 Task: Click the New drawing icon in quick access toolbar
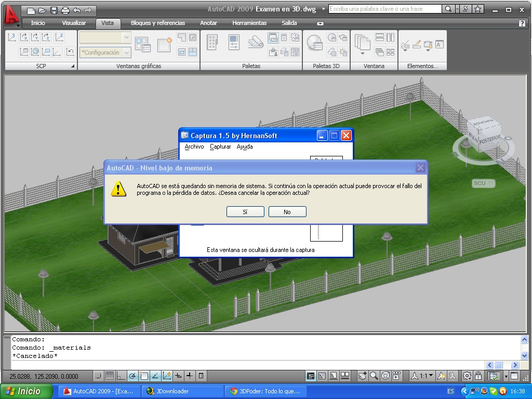[x=31, y=10]
